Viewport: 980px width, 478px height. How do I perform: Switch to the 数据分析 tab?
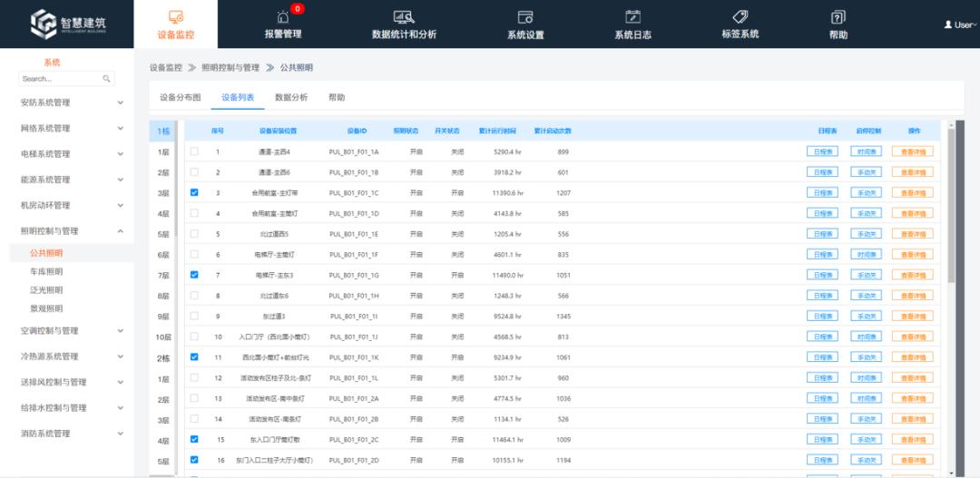point(291,97)
